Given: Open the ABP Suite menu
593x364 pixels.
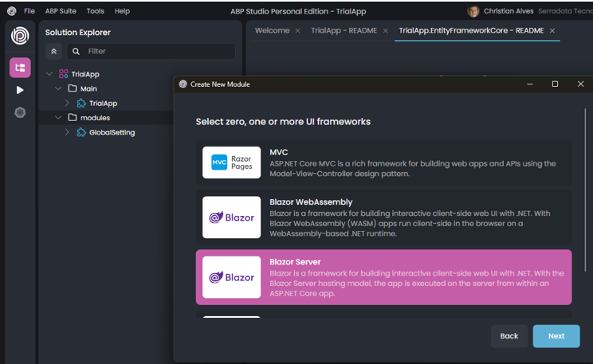Looking at the screenshot, I should pos(61,11).
